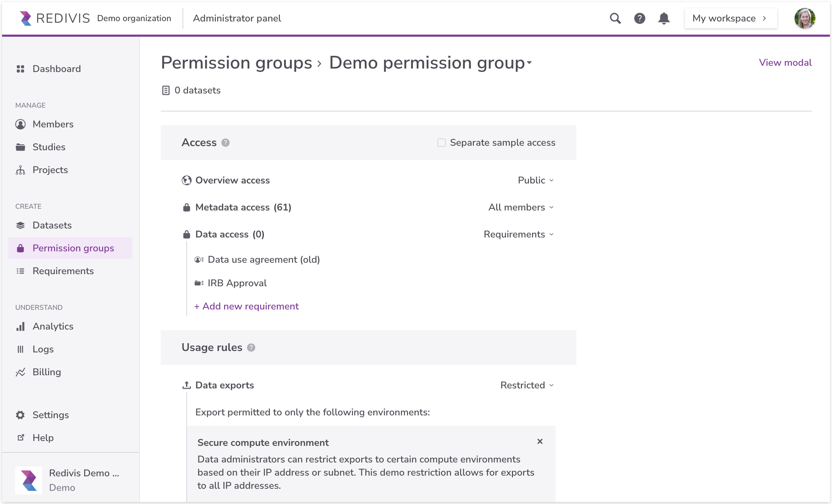Click the 0 datasets text
The height and width of the screenshot is (504, 832).
click(x=197, y=90)
